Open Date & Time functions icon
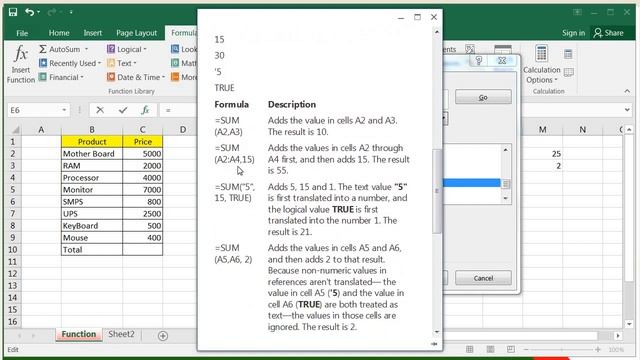 pos(111,77)
